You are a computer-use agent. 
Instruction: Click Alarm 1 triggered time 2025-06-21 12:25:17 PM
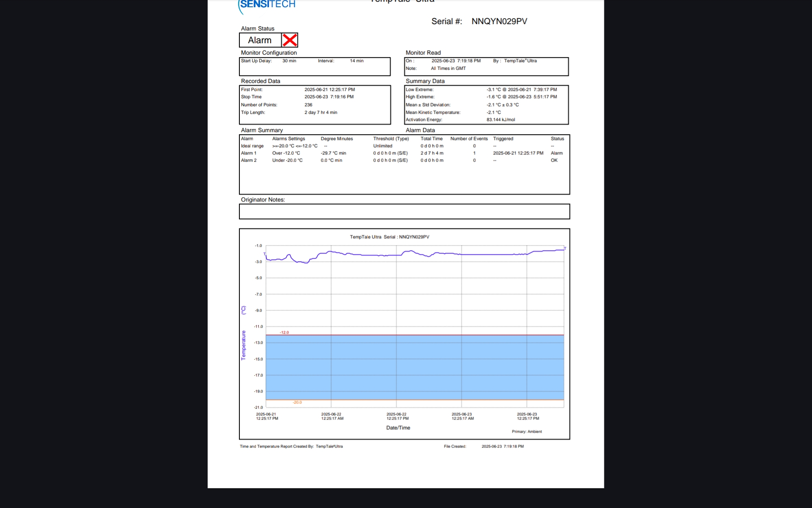coord(518,153)
